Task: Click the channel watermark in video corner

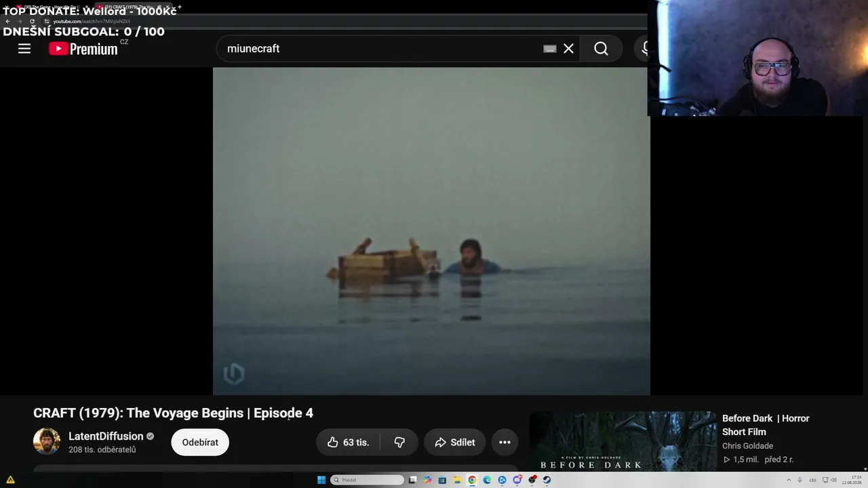Action: [x=233, y=373]
